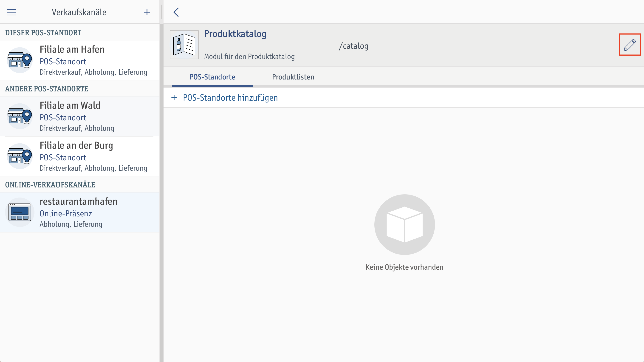Viewport: 644px width, 362px height.
Task: Click the Filiale am Hafen shop icon
Action: 20,60
